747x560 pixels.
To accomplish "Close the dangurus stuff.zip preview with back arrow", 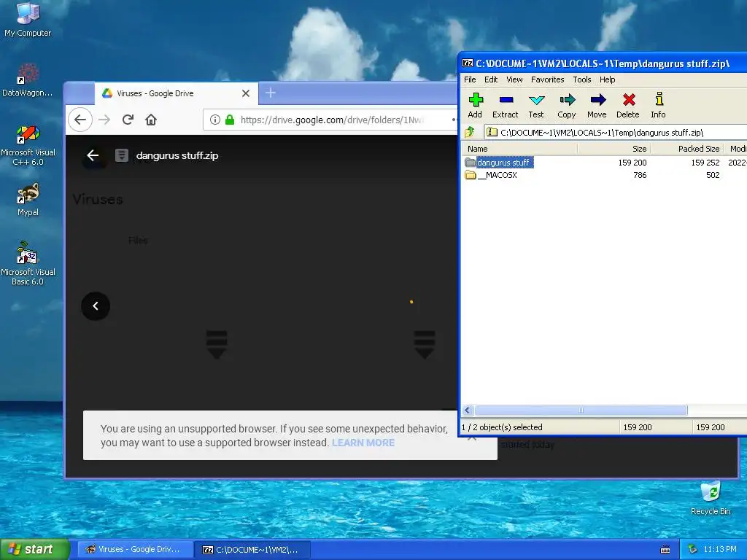I will point(93,155).
